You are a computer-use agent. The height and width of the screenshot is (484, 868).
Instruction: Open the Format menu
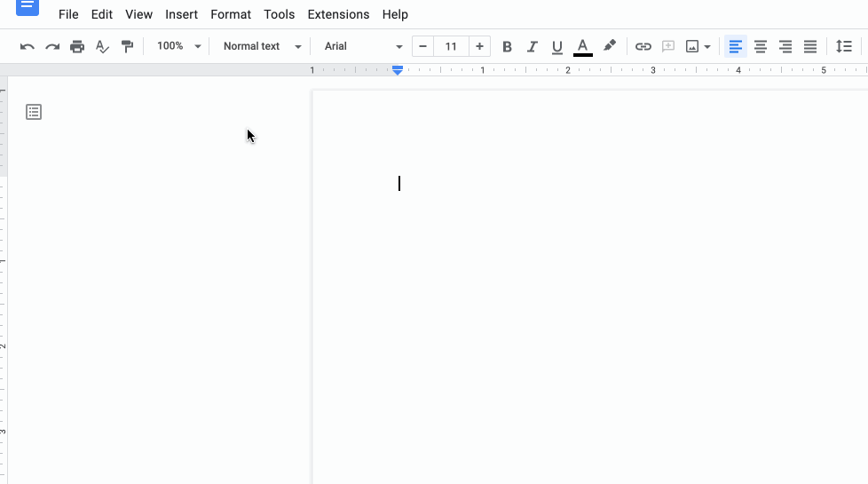click(x=231, y=14)
